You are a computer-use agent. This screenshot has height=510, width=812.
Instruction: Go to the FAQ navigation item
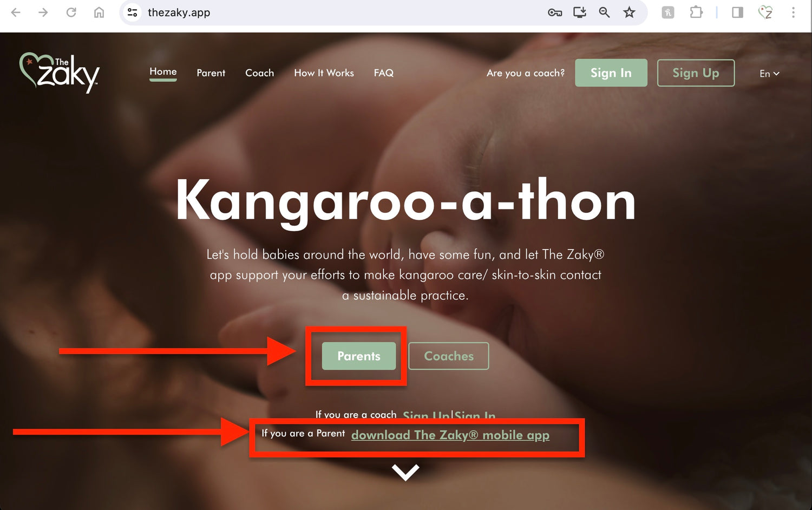click(x=384, y=73)
